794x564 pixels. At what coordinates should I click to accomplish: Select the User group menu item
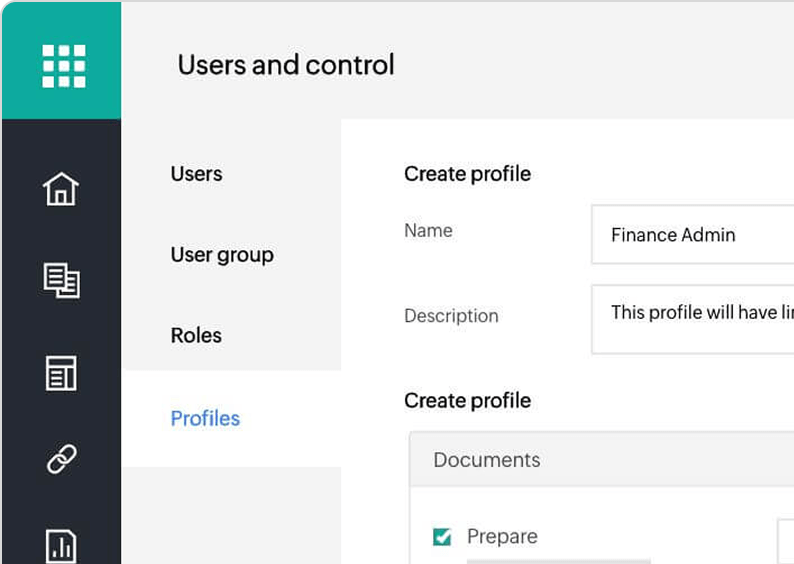(222, 255)
